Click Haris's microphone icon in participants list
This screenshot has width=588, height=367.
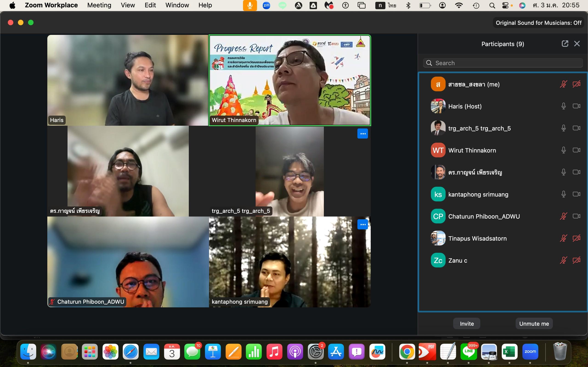click(x=563, y=106)
